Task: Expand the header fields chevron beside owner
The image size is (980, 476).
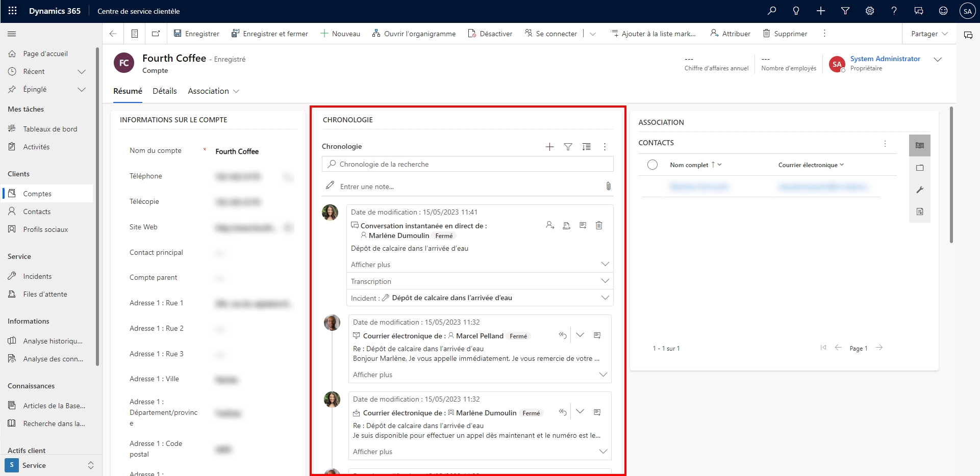Action: click(x=937, y=60)
